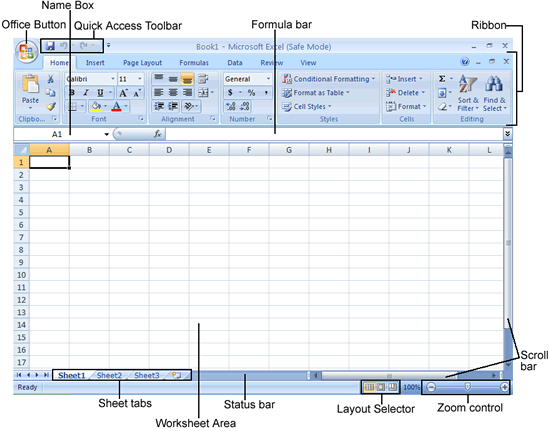Click Zoom Out minus button
550x431 pixels.
[x=431, y=387]
